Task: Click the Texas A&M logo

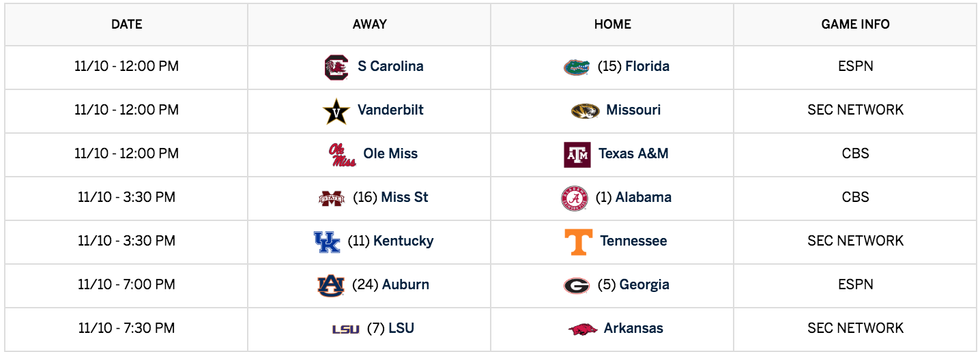Action: [x=577, y=155]
